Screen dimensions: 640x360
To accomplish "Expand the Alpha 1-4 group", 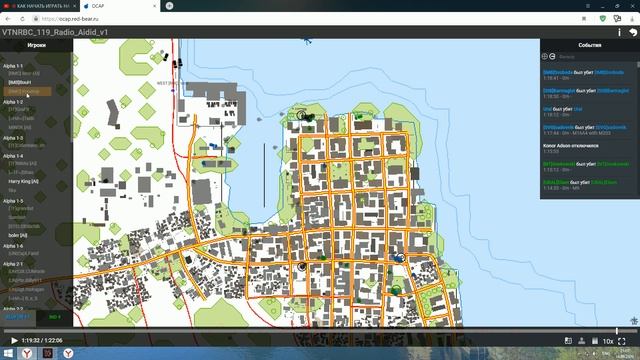I will pos(13,156).
